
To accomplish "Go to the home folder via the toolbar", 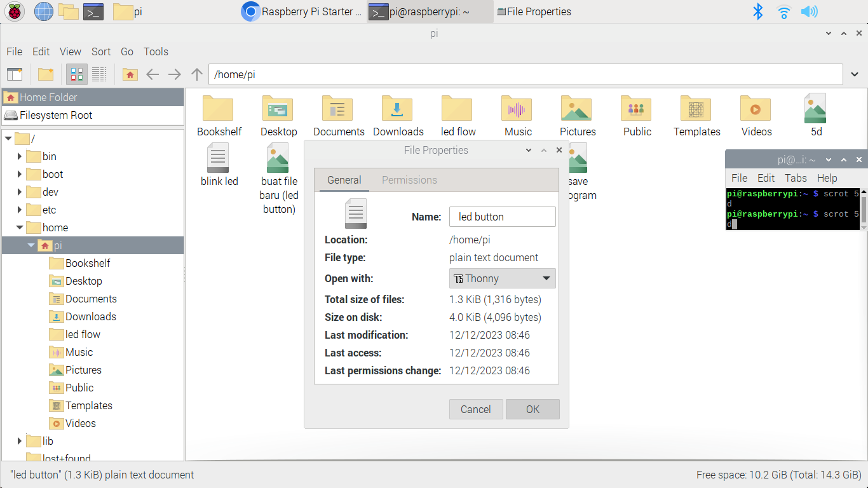I will tap(130, 74).
